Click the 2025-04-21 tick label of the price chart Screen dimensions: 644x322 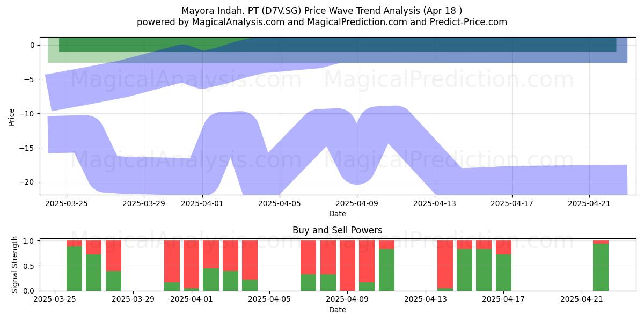click(x=589, y=203)
